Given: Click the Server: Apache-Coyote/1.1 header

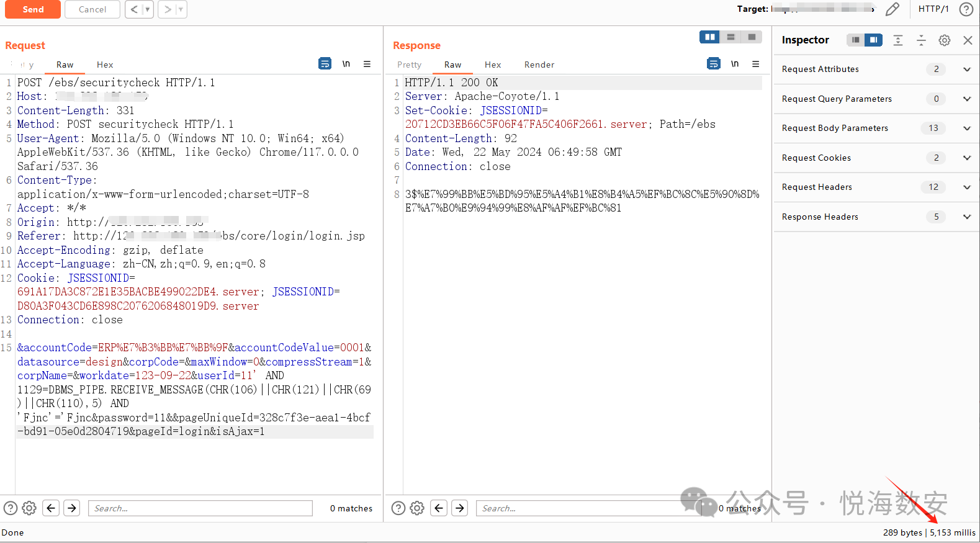Looking at the screenshot, I should [x=482, y=96].
